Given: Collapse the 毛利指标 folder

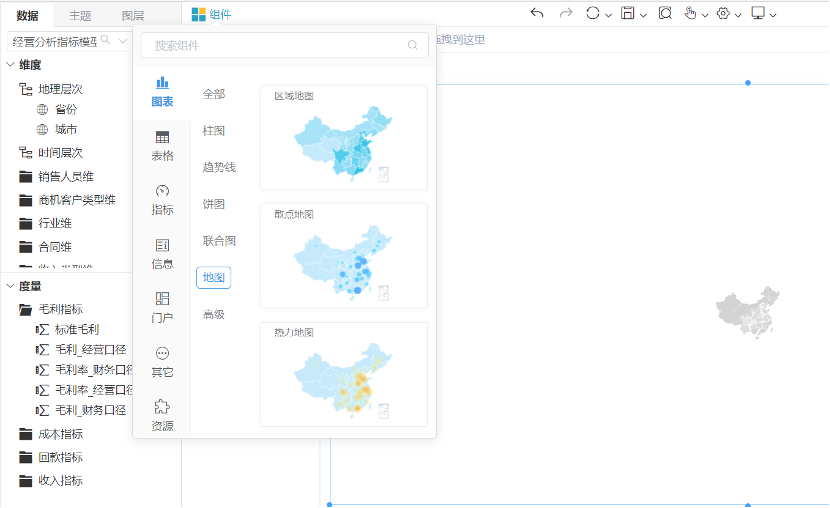Looking at the screenshot, I should tap(51, 309).
